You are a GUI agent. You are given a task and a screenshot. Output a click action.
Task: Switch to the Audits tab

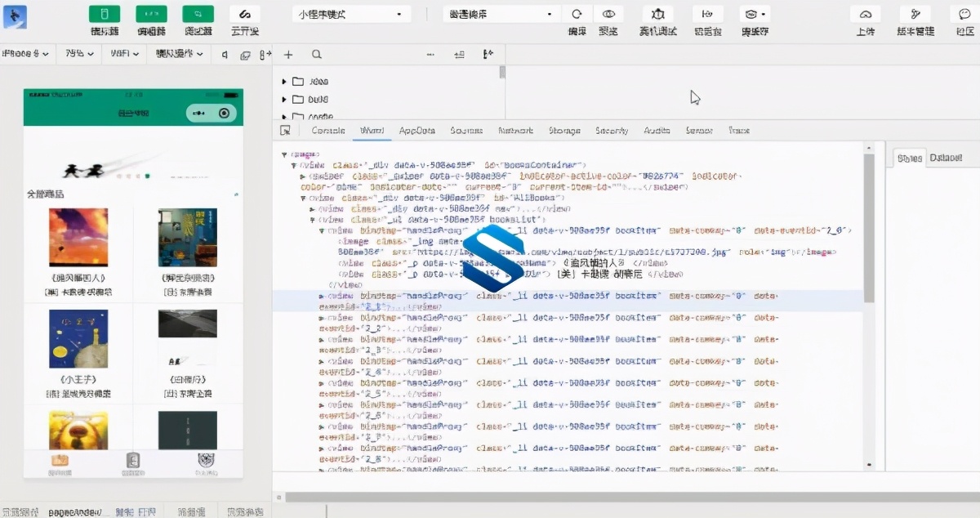coord(657,131)
